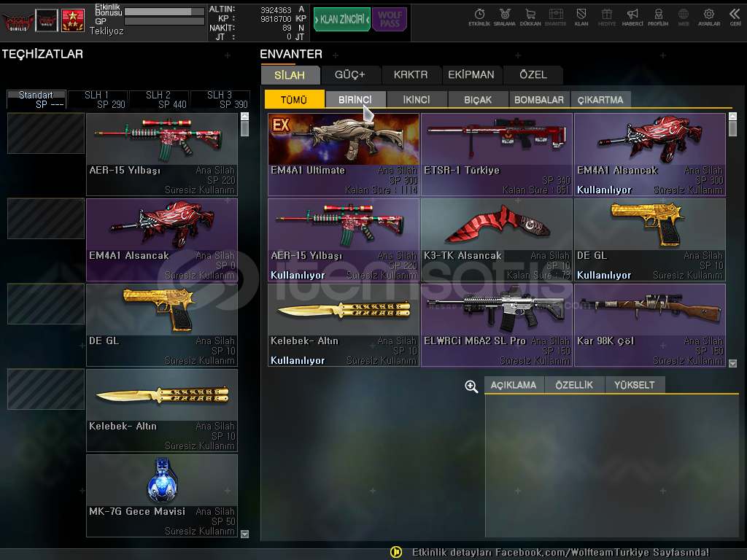Open the Profilim icon
This screenshot has height=560, width=747.
pos(658,17)
